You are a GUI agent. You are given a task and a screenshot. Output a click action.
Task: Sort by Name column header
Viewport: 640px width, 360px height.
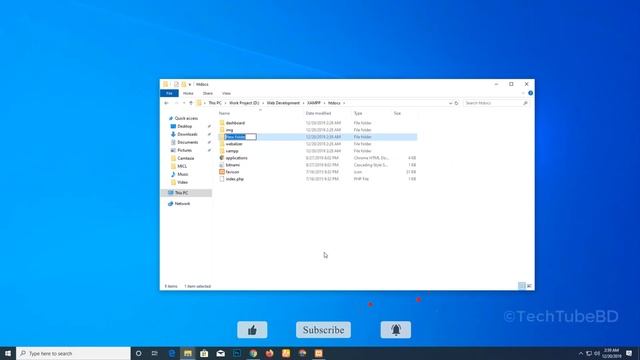224,113
